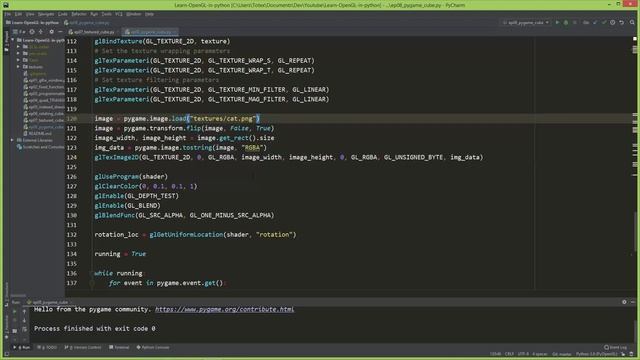
Task: Click up-arrow icon in Run console toolbar
Action: [x=24, y=311]
